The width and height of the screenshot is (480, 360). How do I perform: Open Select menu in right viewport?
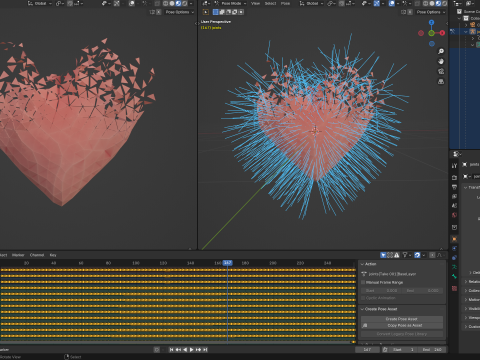270,3
